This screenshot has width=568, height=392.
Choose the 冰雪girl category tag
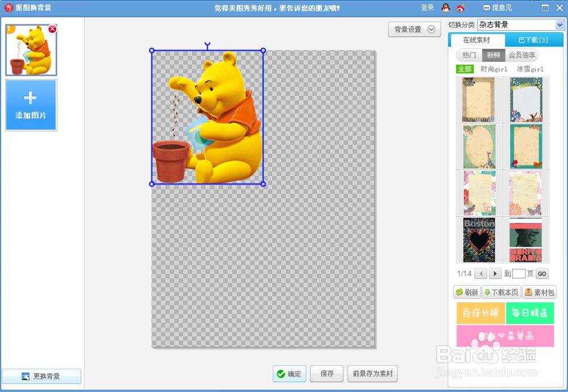530,69
